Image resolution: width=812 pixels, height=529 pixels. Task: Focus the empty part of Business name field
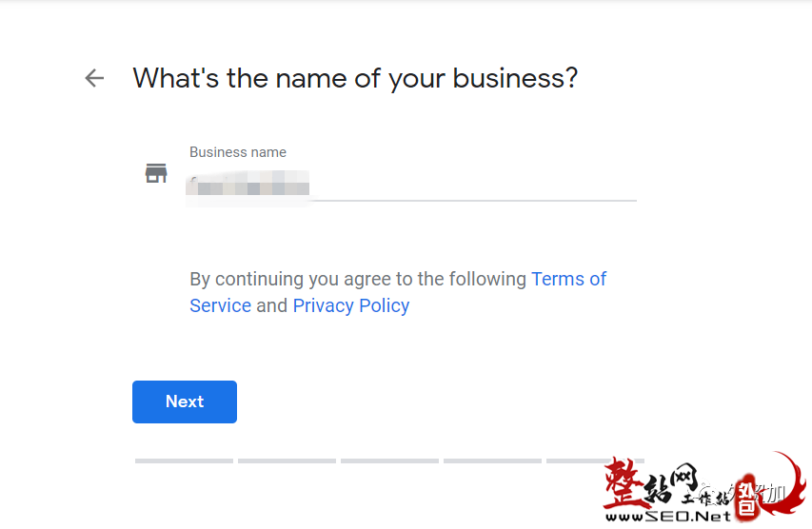point(473,186)
